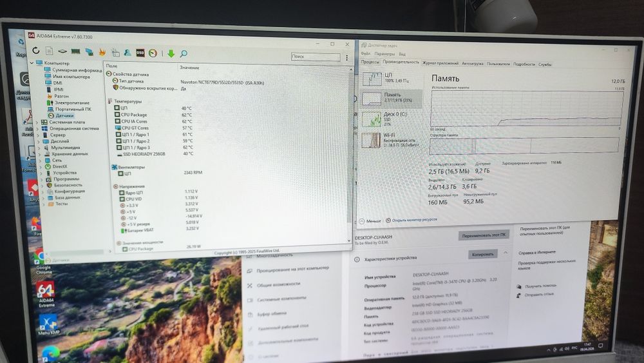Open Параметры menu in Task Manager
This screenshot has height=363, width=644.
pos(384,54)
